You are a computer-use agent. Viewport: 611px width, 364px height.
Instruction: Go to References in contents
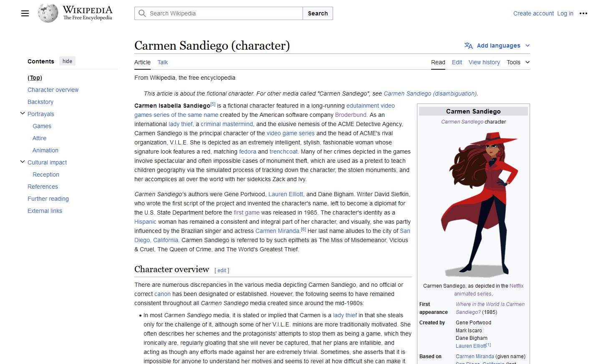click(43, 187)
